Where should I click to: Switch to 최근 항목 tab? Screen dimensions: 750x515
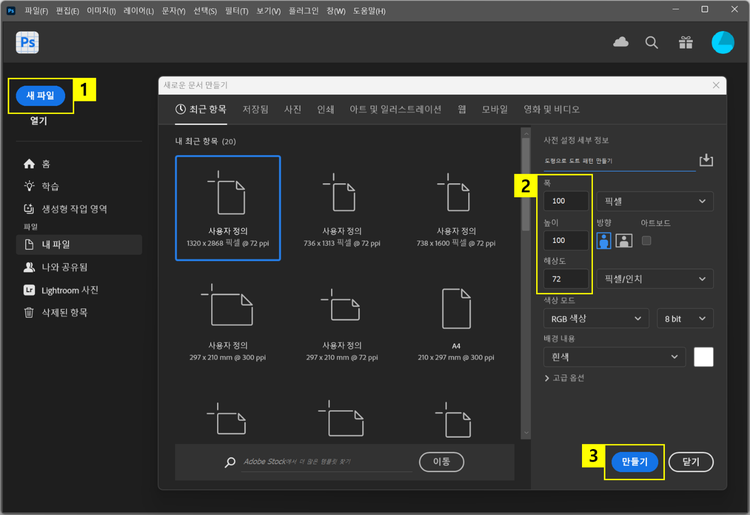201,110
